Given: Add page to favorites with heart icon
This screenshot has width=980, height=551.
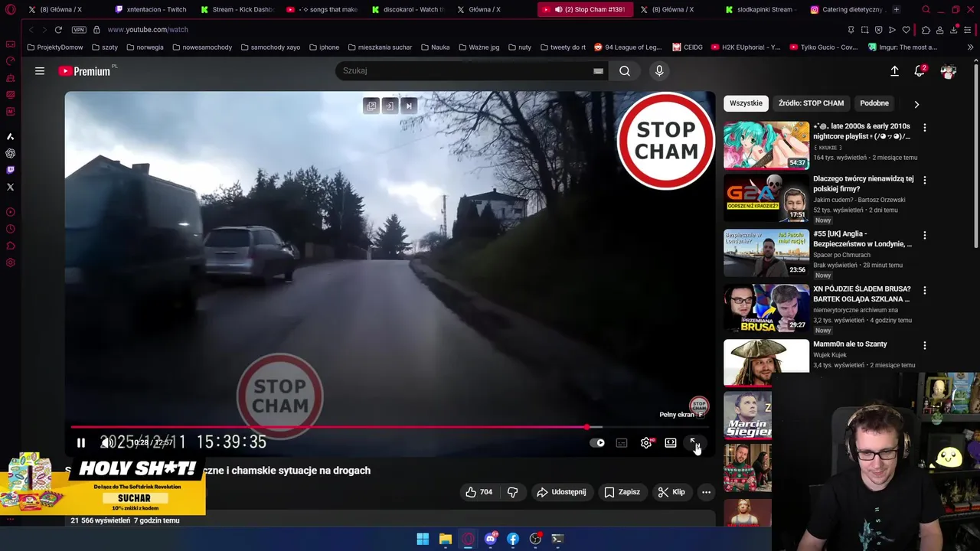Looking at the screenshot, I should tap(906, 30).
